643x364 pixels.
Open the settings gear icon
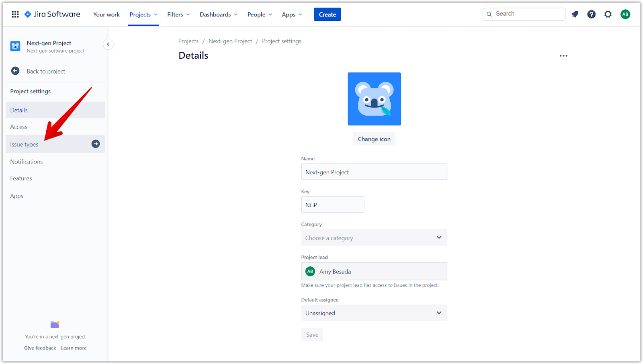click(608, 14)
